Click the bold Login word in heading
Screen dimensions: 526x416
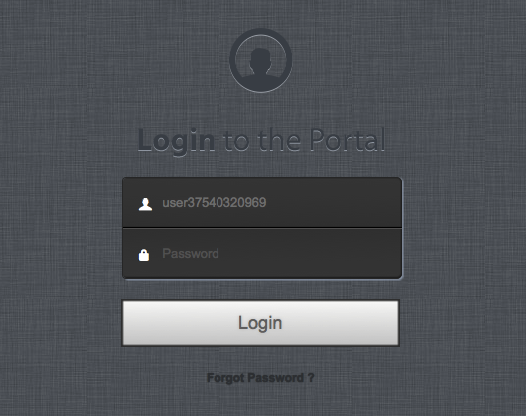176,141
